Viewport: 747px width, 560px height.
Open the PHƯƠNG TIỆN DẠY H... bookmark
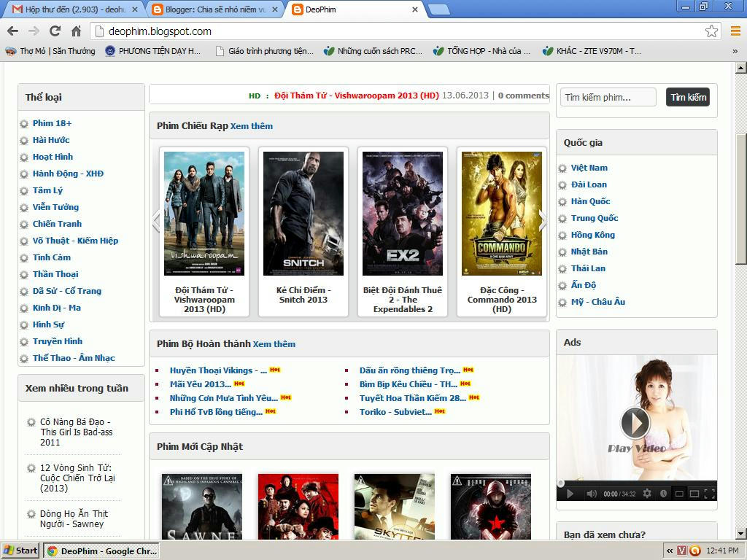[x=153, y=51]
